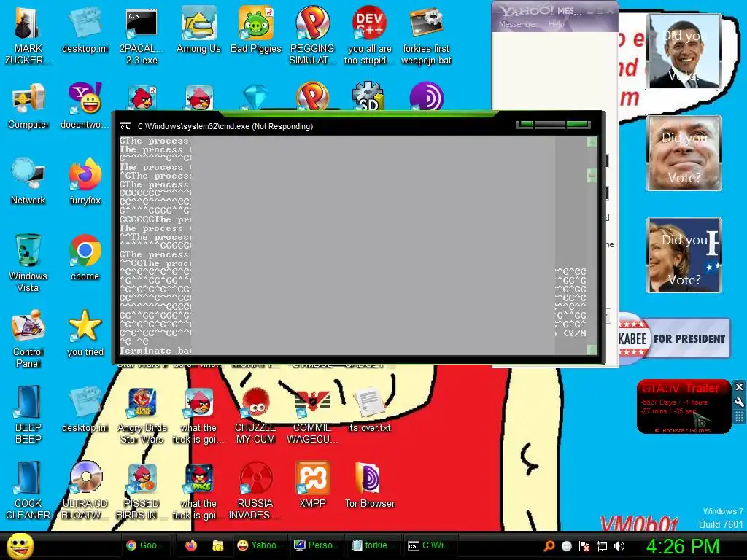Screen dimensions: 747x560
Task: Click the cmd window scrollbar thumb
Action: click(592, 175)
